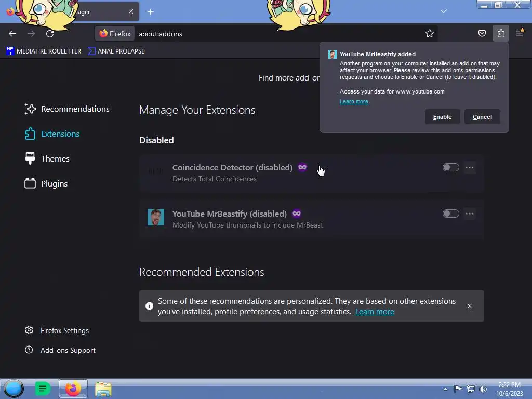Open File Explorer from taskbar

click(103, 389)
